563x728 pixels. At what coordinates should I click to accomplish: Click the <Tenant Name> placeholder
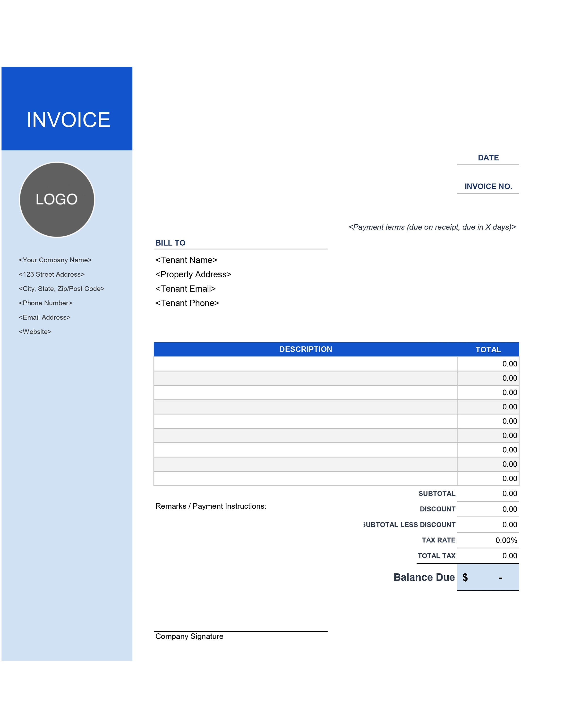point(186,260)
